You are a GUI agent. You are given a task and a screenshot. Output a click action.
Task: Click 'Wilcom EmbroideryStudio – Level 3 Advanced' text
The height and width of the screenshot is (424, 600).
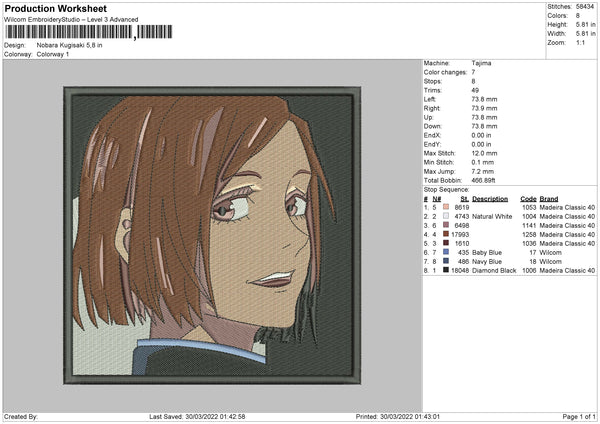71,20
